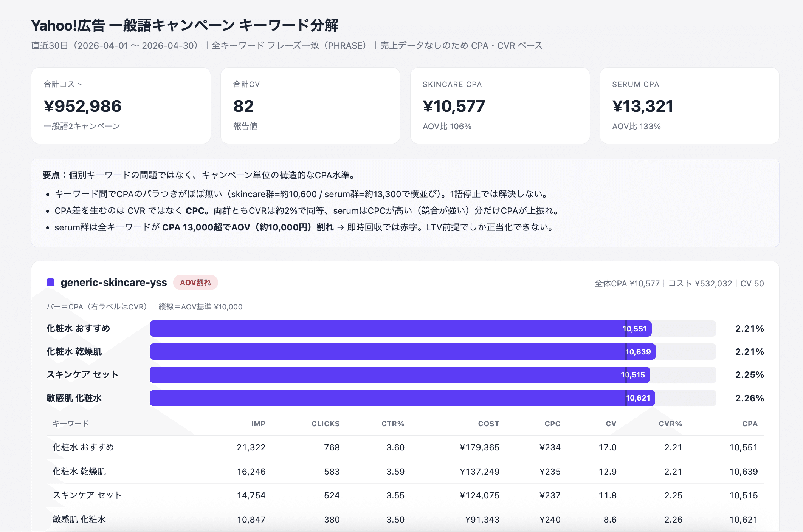
Task: Click the AOV割れ badge
Action: [195, 283]
